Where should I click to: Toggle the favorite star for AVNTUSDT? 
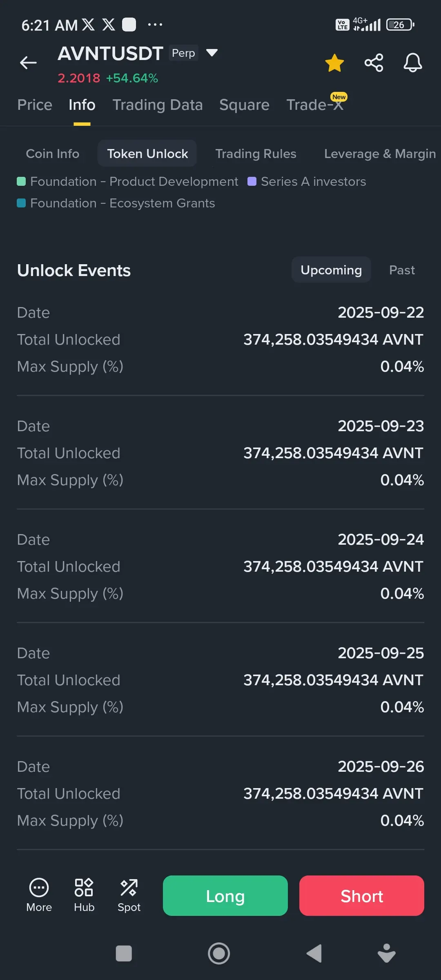pos(334,63)
